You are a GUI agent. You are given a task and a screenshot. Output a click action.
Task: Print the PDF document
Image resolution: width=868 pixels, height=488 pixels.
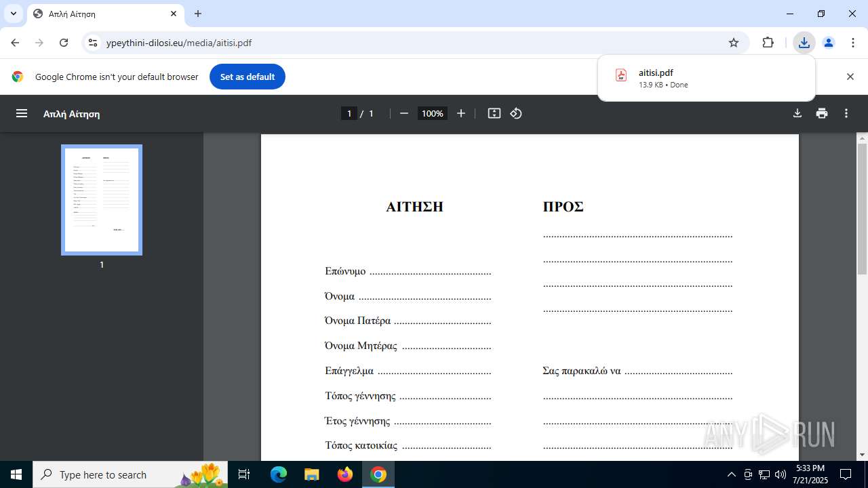pyautogui.click(x=822, y=114)
